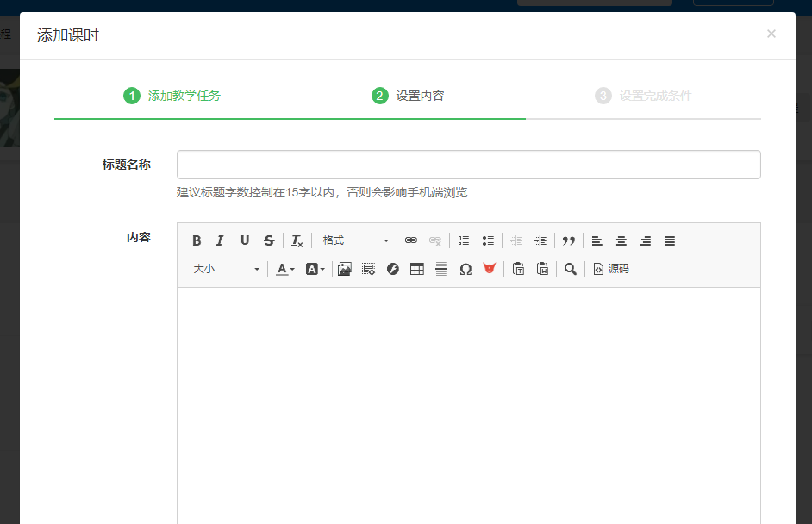Toggle bold formatting in editor toolbar
The height and width of the screenshot is (524, 812).
(x=197, y=241)
